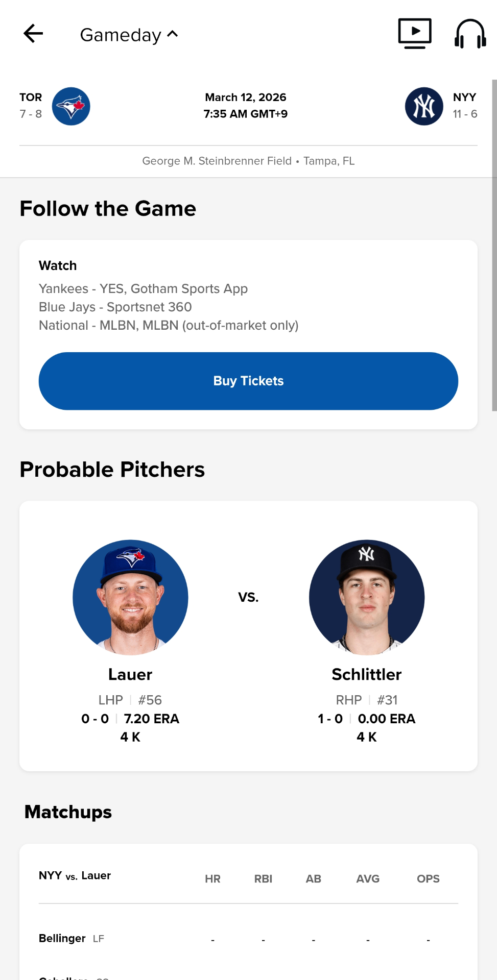Screen dimensions: 497x980
Task: Tap the NYY team abbreviation
Action: (464, 97)
